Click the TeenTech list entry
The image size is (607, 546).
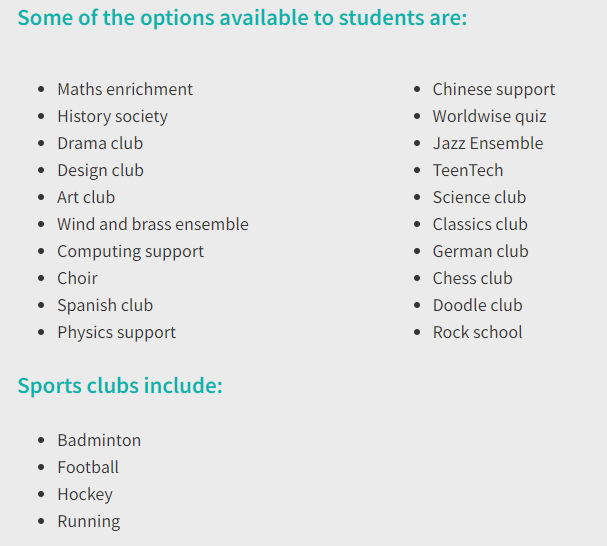pyautogui.click(x=468, y=170)
